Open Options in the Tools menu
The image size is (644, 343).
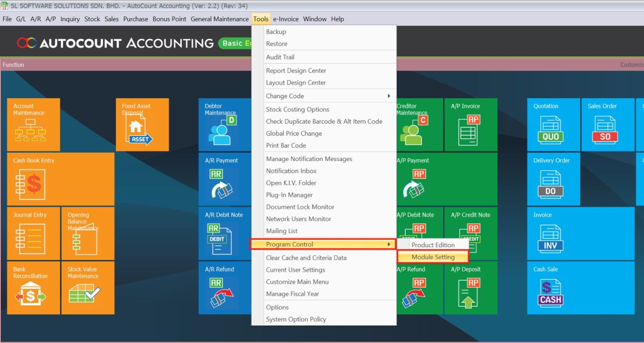(x=324, y=307)
